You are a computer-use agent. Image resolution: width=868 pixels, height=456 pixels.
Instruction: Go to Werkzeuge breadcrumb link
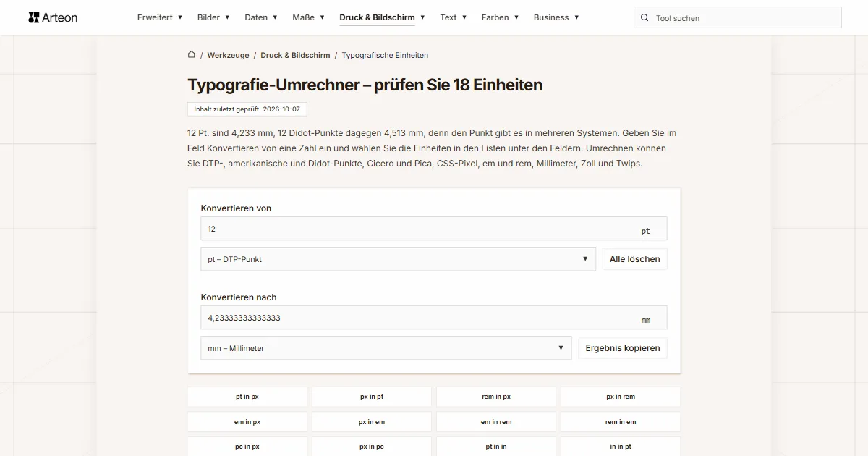click(228, 55)
